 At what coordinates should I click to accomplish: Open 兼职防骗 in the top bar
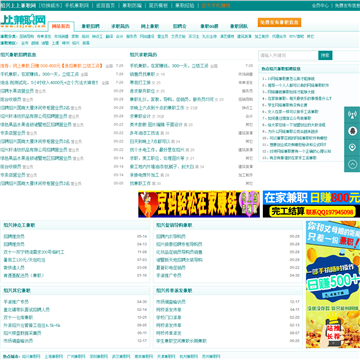coord(132,5)
